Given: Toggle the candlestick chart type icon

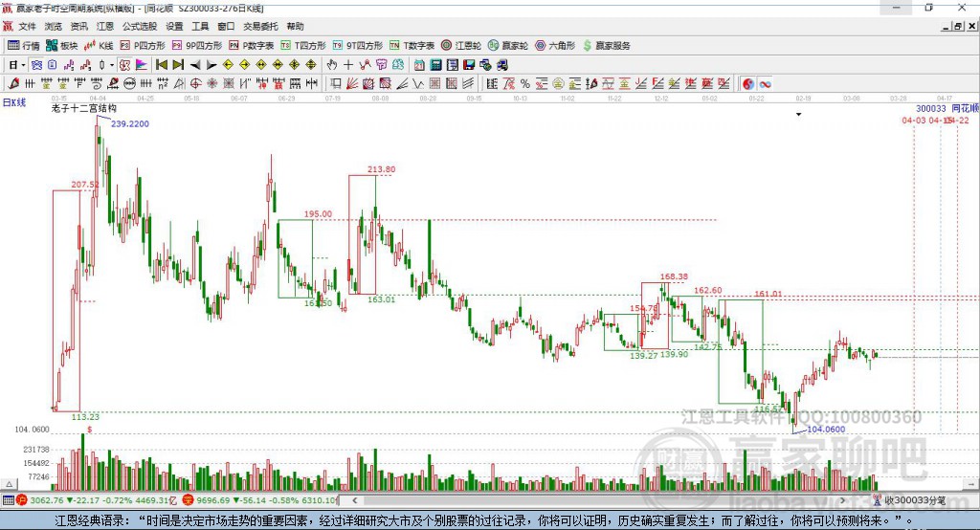Looking at the screenshot, I should tap(101, 65).
